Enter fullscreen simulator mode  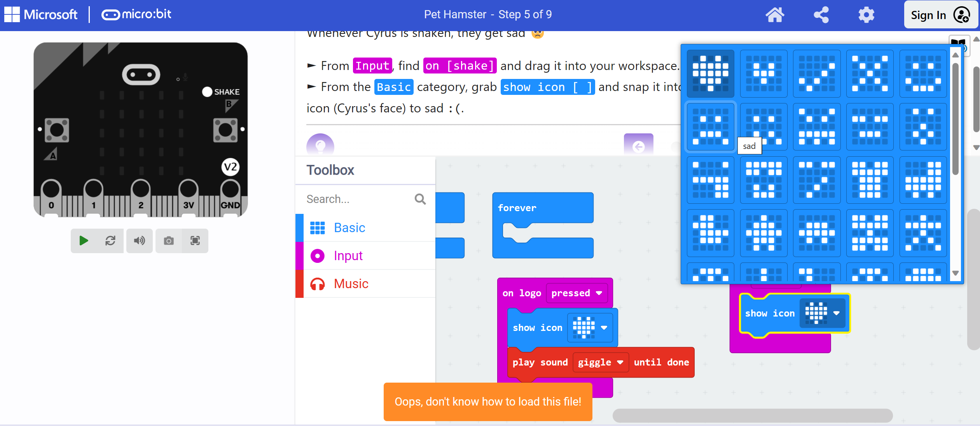[195, 241]
